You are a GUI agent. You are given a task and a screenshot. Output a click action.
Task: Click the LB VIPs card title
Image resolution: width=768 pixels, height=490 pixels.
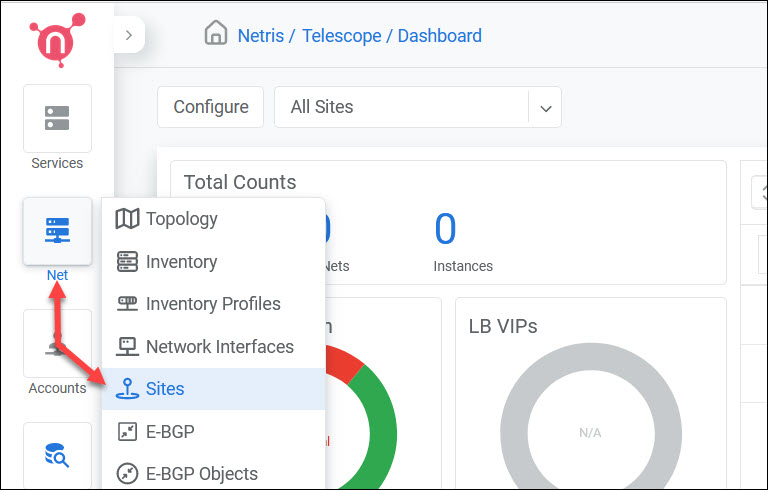point(503,326)
